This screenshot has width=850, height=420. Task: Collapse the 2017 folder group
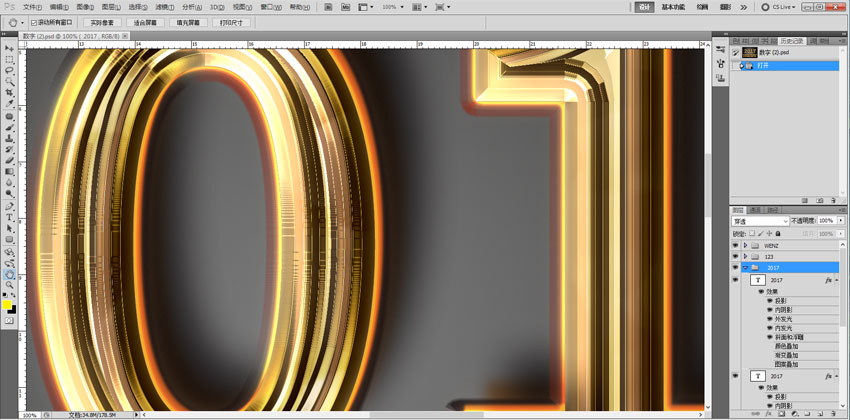click(x=745, y=267)
